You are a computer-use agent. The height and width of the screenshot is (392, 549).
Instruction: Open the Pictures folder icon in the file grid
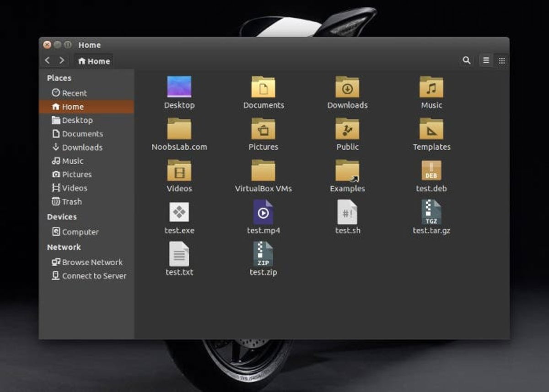click(264, 129)
